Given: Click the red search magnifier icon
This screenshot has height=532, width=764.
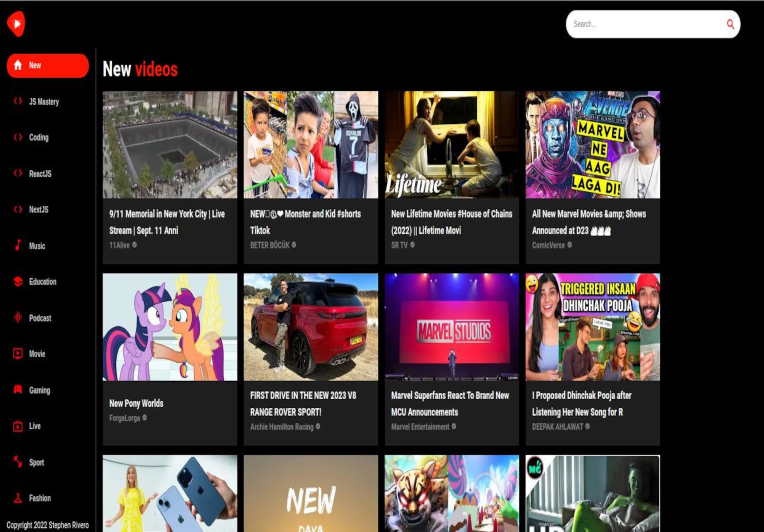Looking at the screenshot, I should point(730,24).
